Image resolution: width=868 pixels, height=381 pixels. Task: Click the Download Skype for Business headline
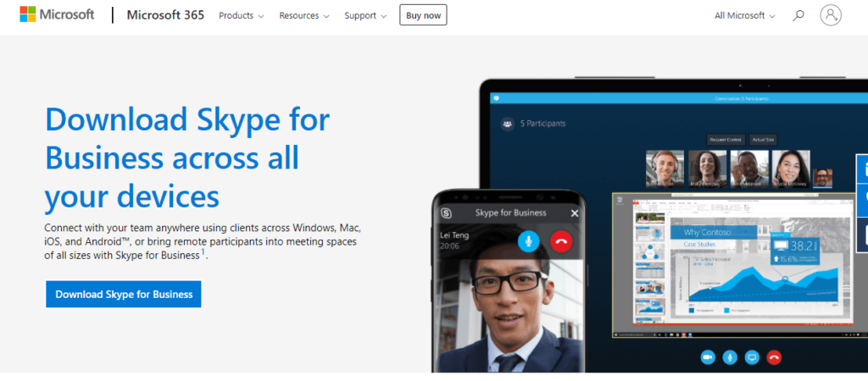(187, 157)
